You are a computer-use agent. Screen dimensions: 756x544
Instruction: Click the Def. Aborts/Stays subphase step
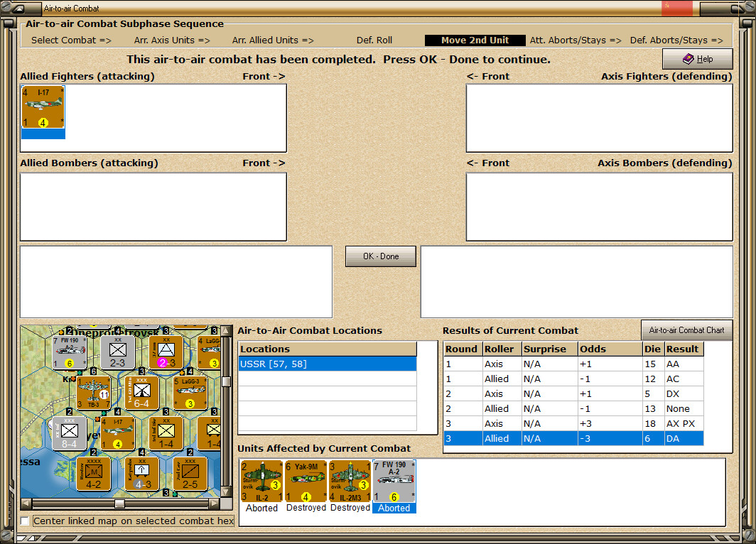[676, 40]
